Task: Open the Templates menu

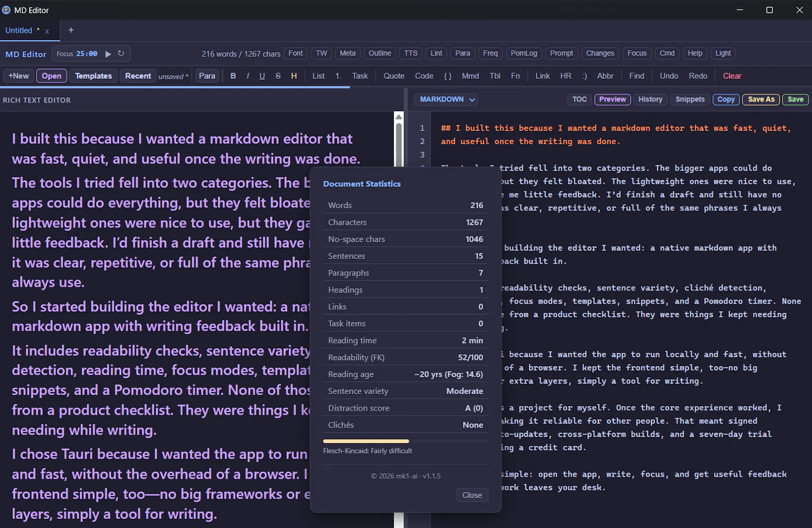Action: [x=93, y=76]
